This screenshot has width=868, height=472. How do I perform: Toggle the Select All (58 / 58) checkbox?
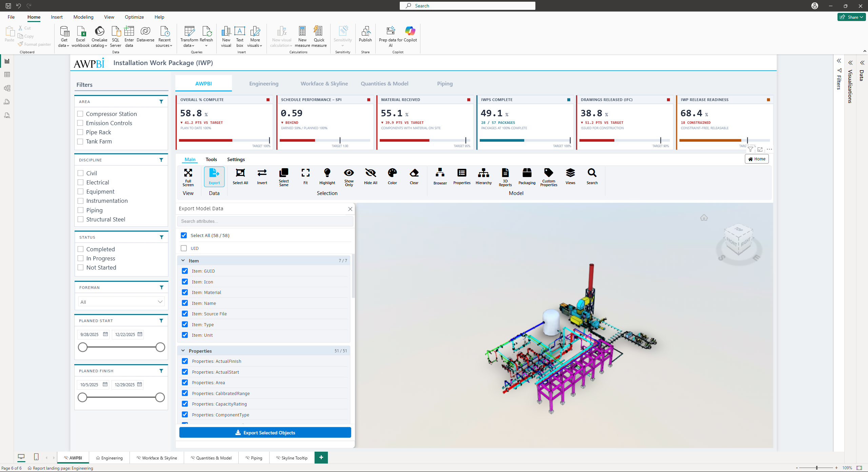[x=184, y=235]
